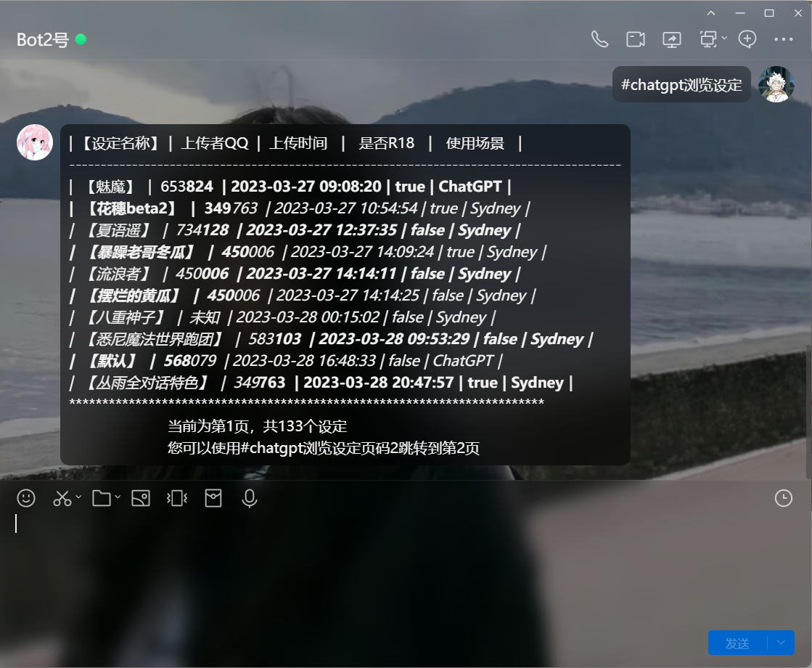Screen dimensions: 812x668
Task: Click the screen share icon
Action: 672,39
